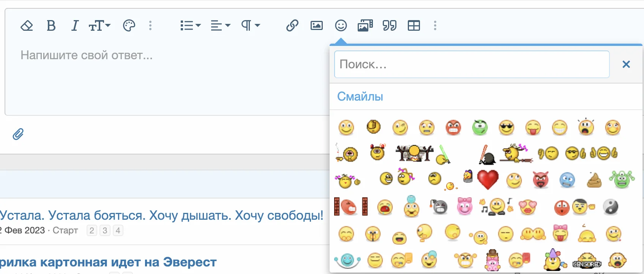Attach a file with the paperclip

[18, 134]
